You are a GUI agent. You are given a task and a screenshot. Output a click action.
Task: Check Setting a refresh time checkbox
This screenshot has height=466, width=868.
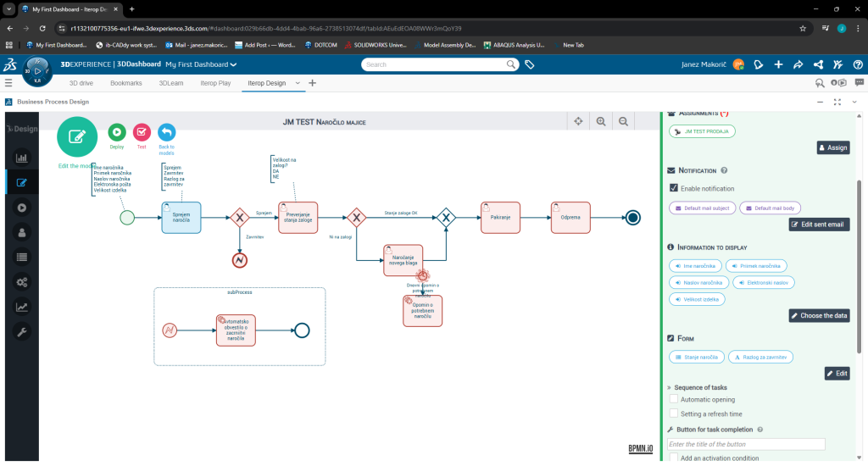674,414
